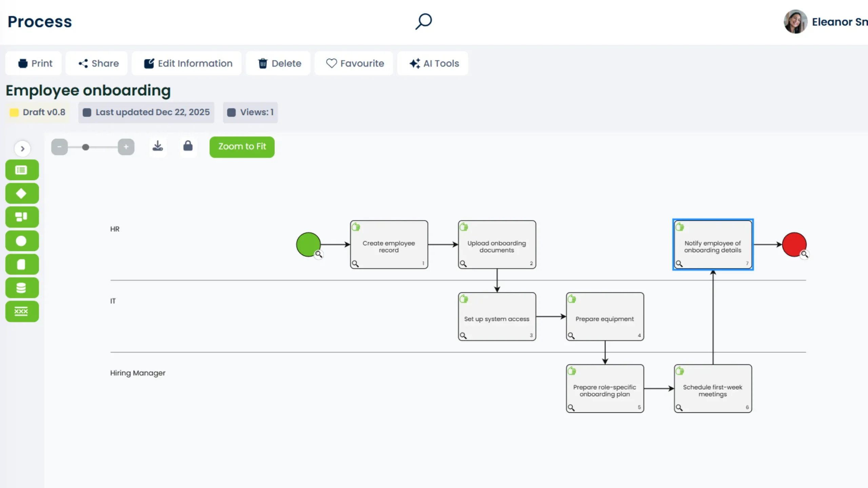
Task: Share the Employee onboarding process
Action: (96, 63)
